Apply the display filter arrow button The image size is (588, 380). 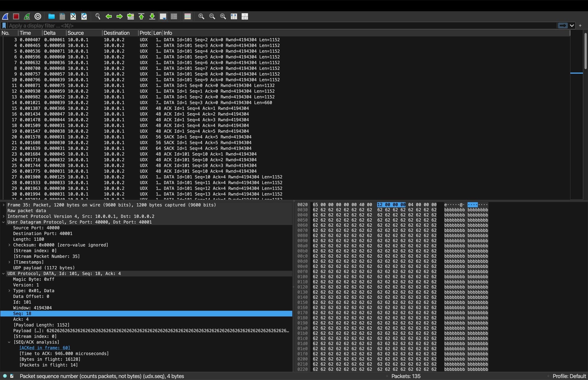(562, 26)
